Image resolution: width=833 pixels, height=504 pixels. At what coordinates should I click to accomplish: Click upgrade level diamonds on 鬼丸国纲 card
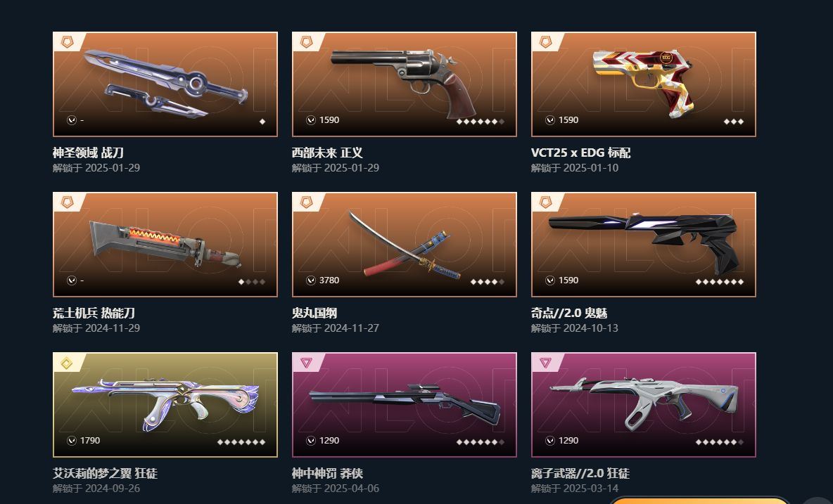(487, 282)
